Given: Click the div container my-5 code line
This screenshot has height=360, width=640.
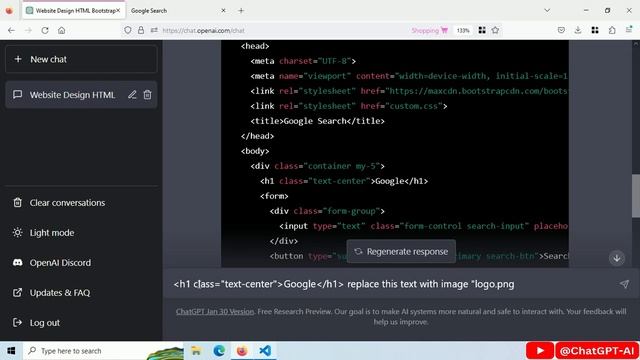Looking at the screenshot, I should (317, 166).
